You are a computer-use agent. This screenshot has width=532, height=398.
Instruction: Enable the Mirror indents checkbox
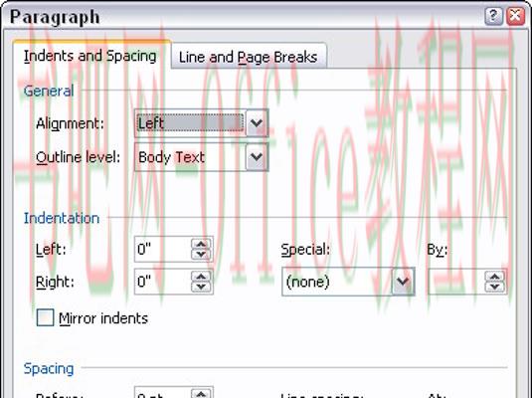click(x=45, y=317)
